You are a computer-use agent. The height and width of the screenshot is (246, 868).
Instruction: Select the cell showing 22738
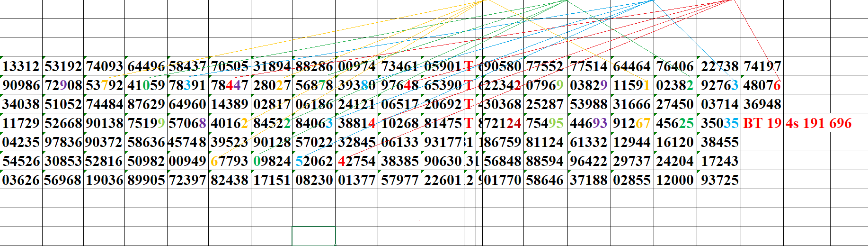(719, 66)
